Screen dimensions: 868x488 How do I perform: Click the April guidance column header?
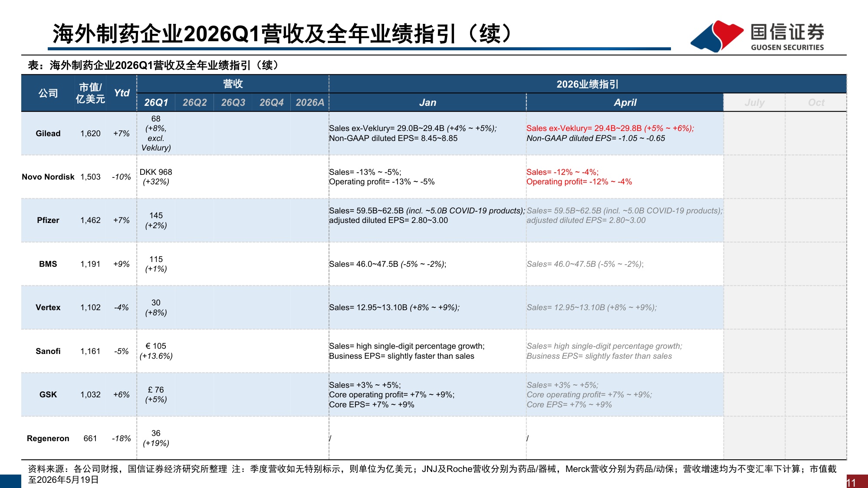625,102
